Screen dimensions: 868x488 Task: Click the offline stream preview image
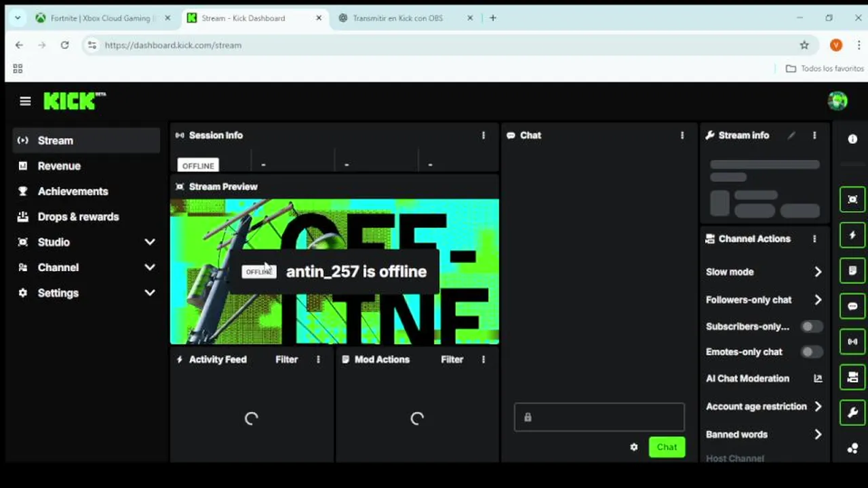(x=334, y=272)
